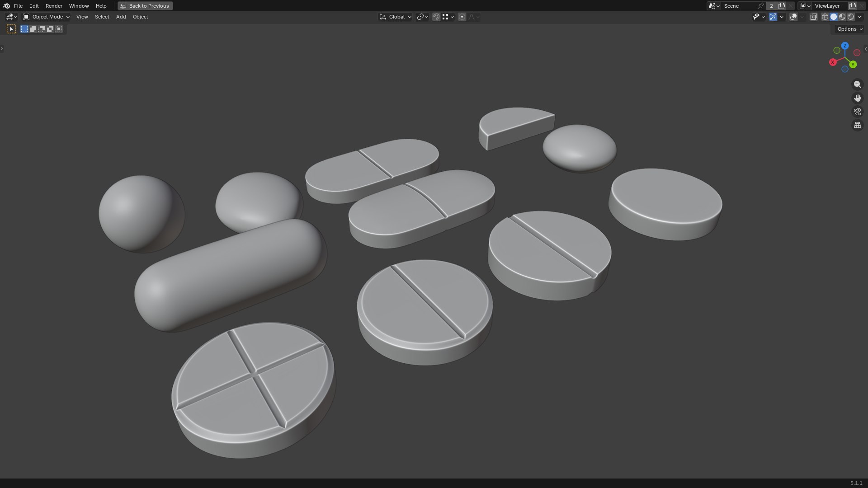The width and height of the screenshot is (868, 488).
Task: Click the Blender logo icon
Action: pyautogui.click(x=6, y=6)
